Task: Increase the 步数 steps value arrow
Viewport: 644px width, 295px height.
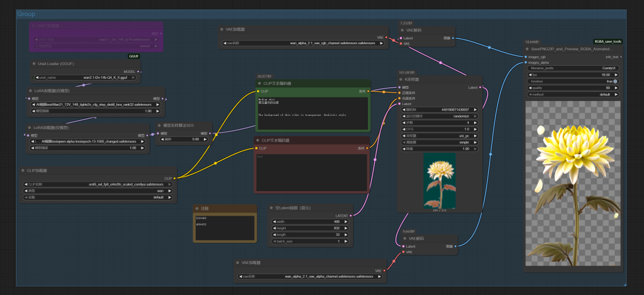Action: click(x=475, y=122)
